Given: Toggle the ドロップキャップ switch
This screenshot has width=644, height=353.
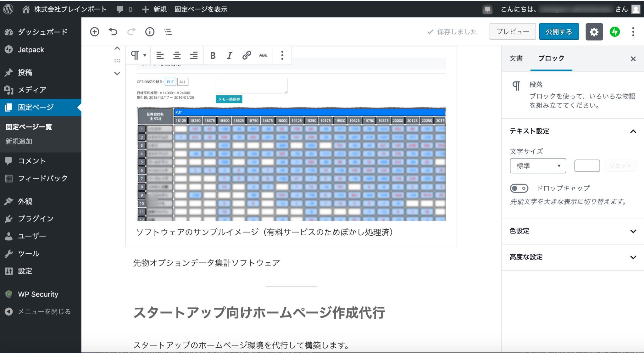Looking at the screenshot, I should pyautogui.click(x=519, y=188).
